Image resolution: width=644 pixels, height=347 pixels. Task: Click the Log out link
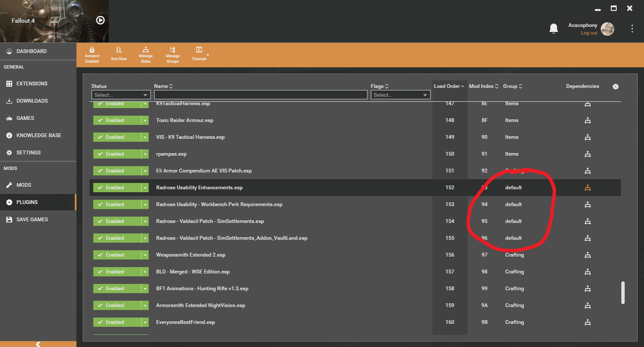(x=589, y=33)
